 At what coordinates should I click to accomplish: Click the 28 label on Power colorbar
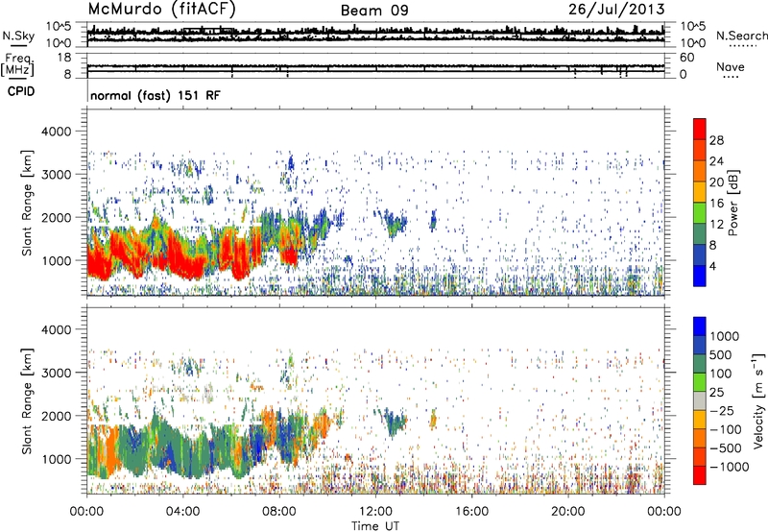(x=716, y=140)
